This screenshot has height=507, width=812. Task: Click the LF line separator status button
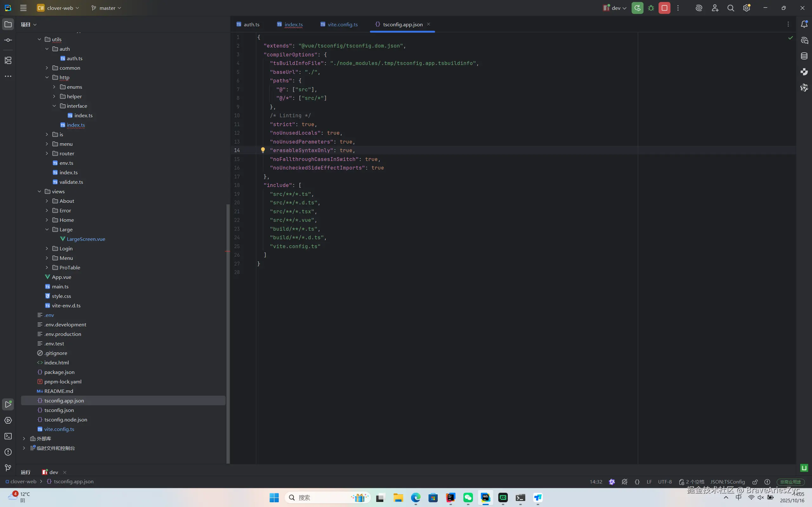649,482
